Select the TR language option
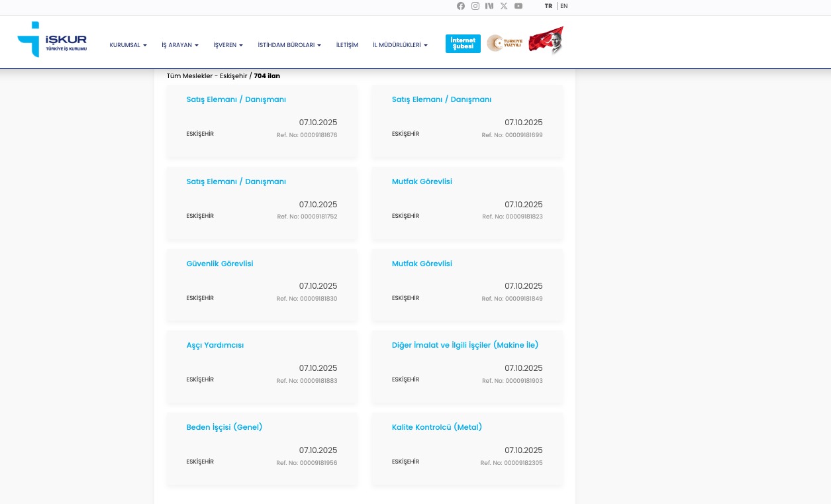This screenshot has width=831, height=504. (548, 6)
